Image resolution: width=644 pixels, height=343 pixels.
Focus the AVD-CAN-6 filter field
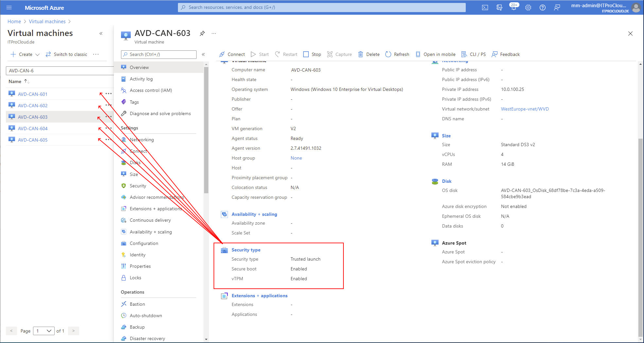(60, 71)
